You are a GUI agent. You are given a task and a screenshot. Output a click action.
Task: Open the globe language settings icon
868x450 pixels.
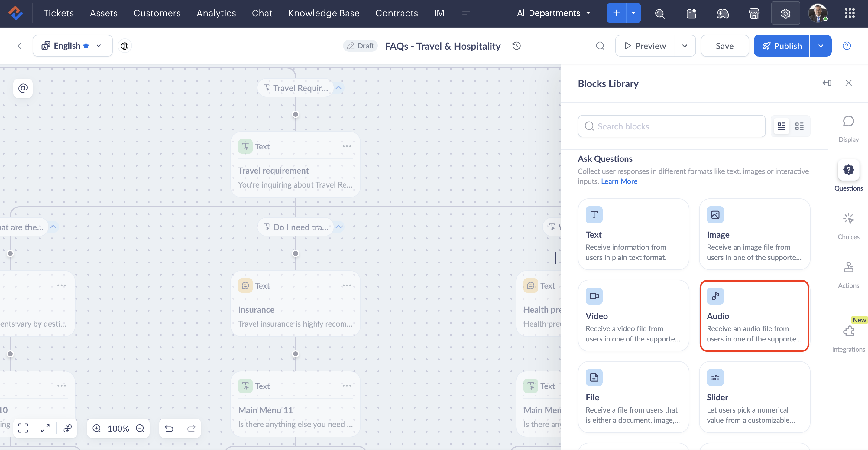125,46
